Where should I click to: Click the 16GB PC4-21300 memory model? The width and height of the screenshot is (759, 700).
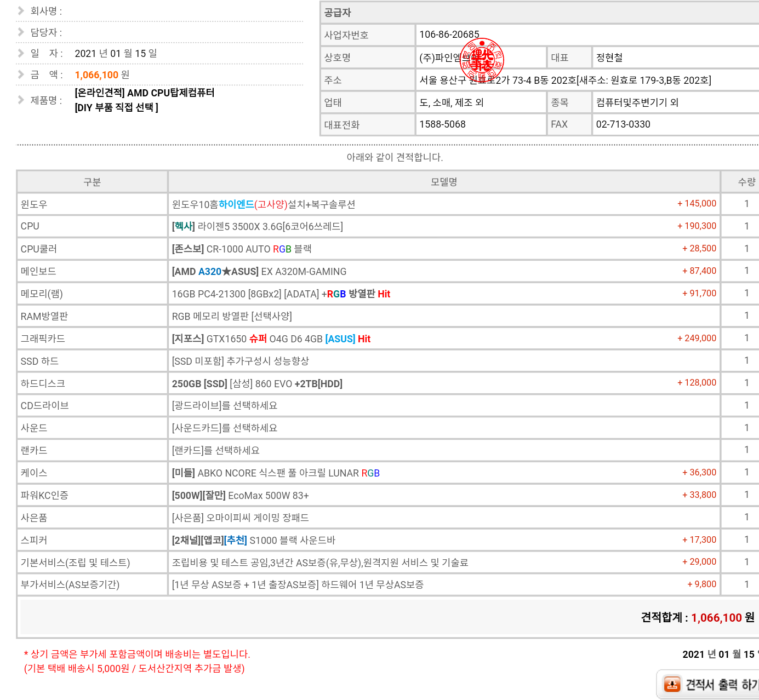coord(281,294)
